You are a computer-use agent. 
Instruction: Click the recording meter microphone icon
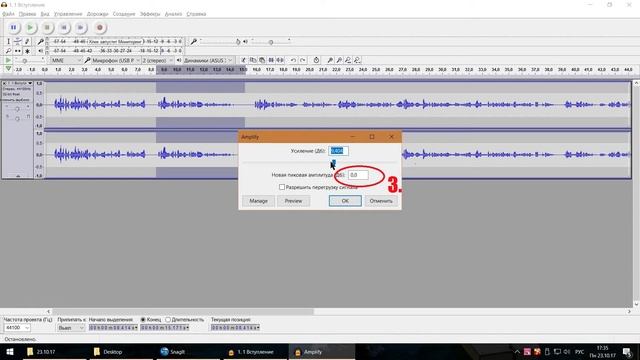click(40, 41)
